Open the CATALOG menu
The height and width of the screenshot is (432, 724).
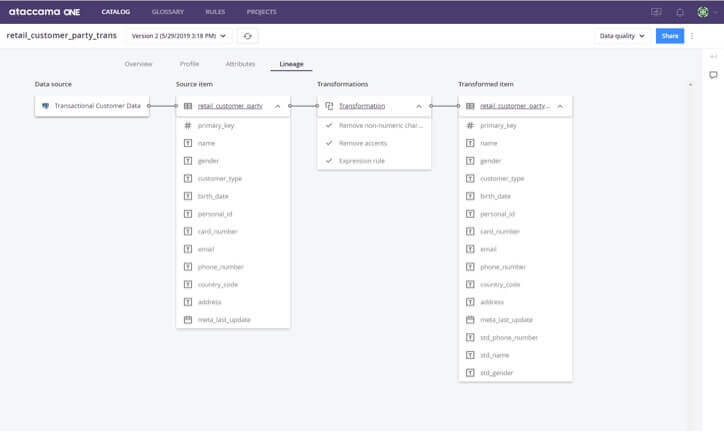pyautogui.click(x=116, y=12)
